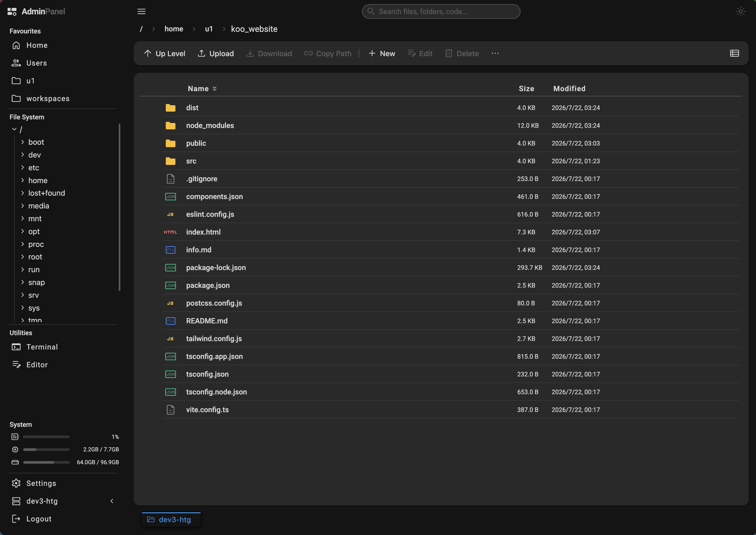The width and height of the screenshot is (756, 535).
Task: Click the tsconfig.app.json JSON icon
Action: pos(170,357)
